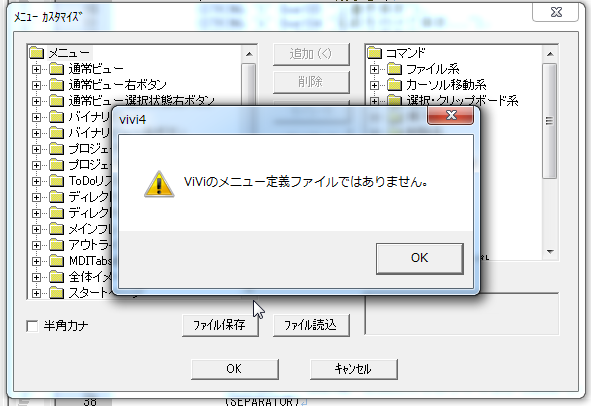Toggle the 半角カナ checkbox
The image size is (591, 406).
(x=32, y=326)
